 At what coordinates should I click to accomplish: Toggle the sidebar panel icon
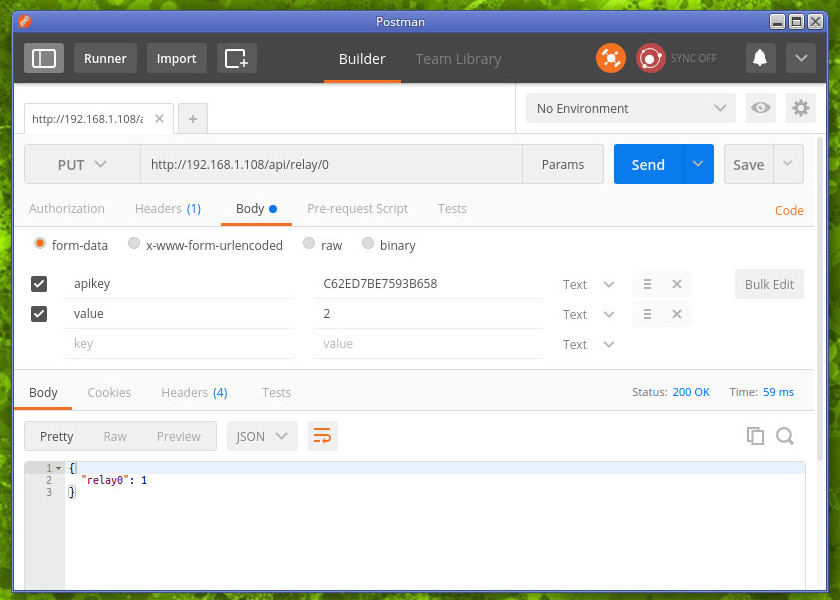pyautogui.click(x=44, y=58)
